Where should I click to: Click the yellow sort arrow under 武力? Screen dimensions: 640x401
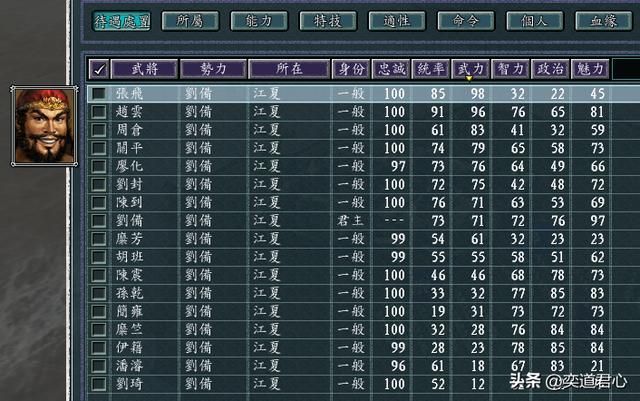(470, 78)
